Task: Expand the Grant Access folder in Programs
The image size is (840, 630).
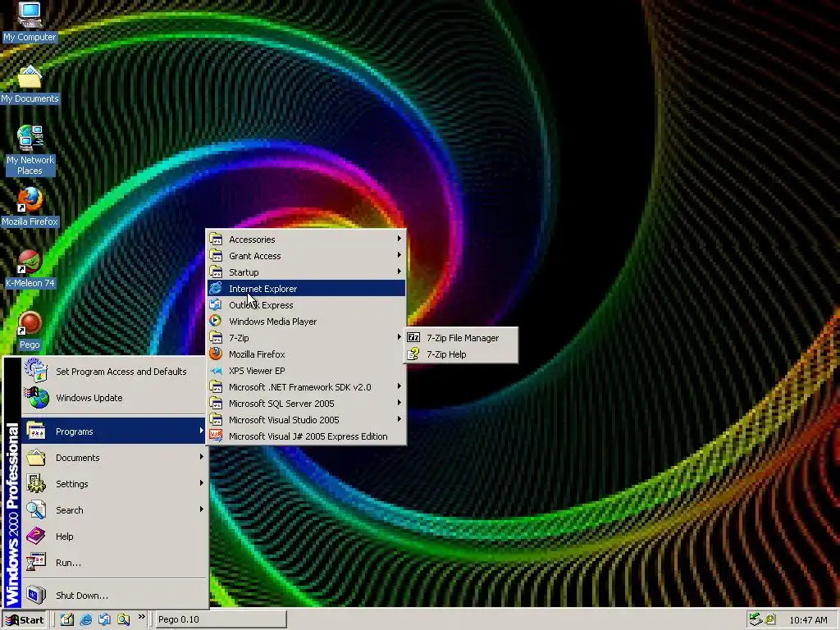Action: pyautogui.click(x=306, y=256)
